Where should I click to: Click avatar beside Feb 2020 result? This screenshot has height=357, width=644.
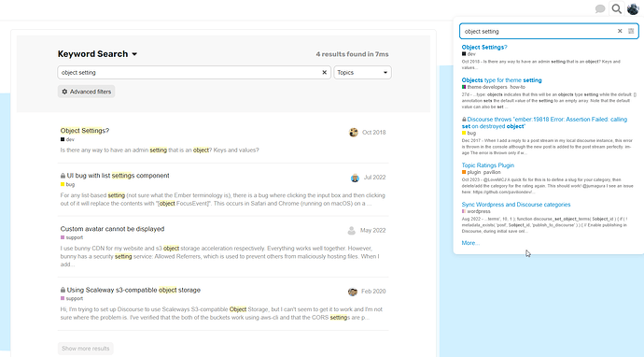point(353,292)
